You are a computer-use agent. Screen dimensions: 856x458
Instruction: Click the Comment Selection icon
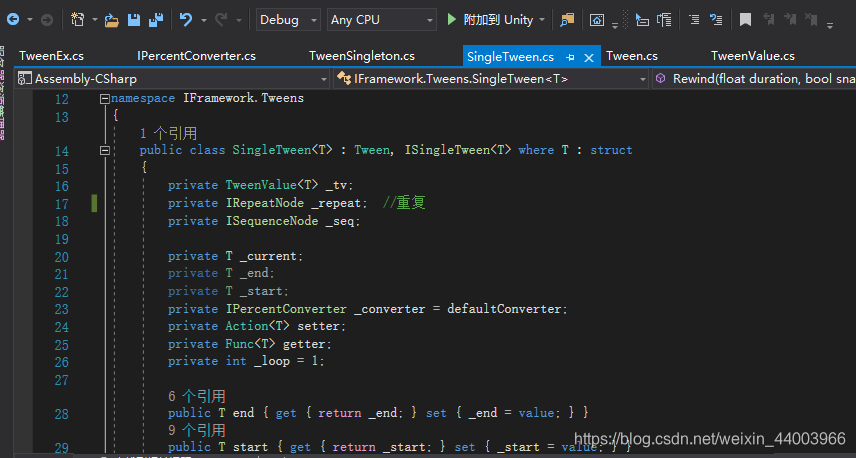click(716, 20)
